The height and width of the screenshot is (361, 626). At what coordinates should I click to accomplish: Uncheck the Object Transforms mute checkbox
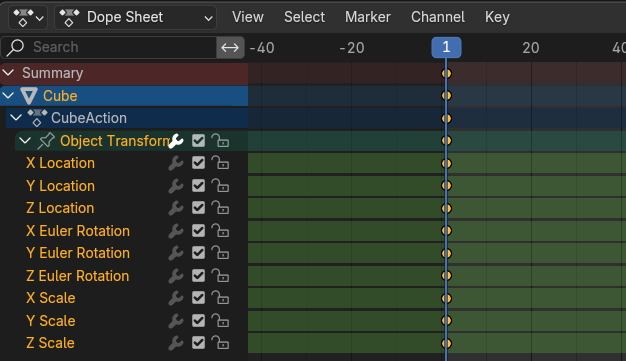[x=198, y=141]
